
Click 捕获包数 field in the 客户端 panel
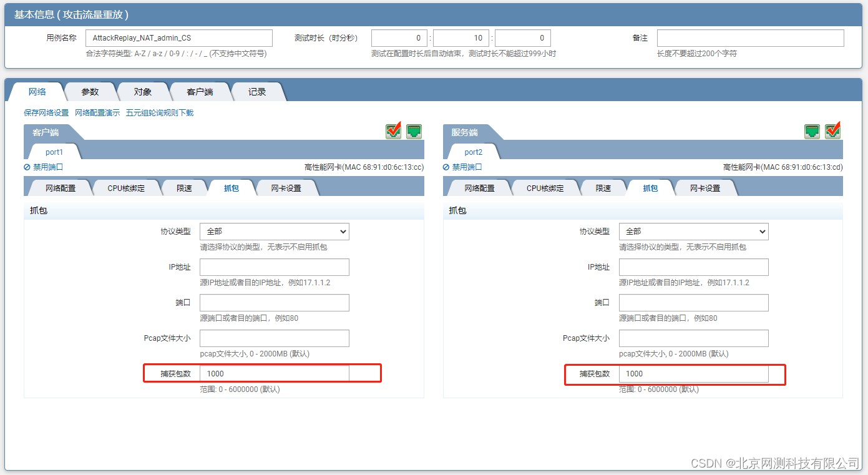(x=275, y=374)
